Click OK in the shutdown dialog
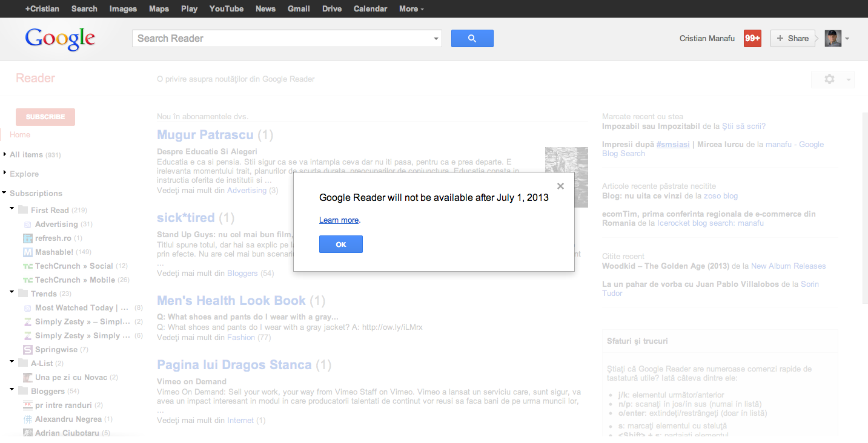This screenshot has width=868, height=443. [x=341, y=244]
